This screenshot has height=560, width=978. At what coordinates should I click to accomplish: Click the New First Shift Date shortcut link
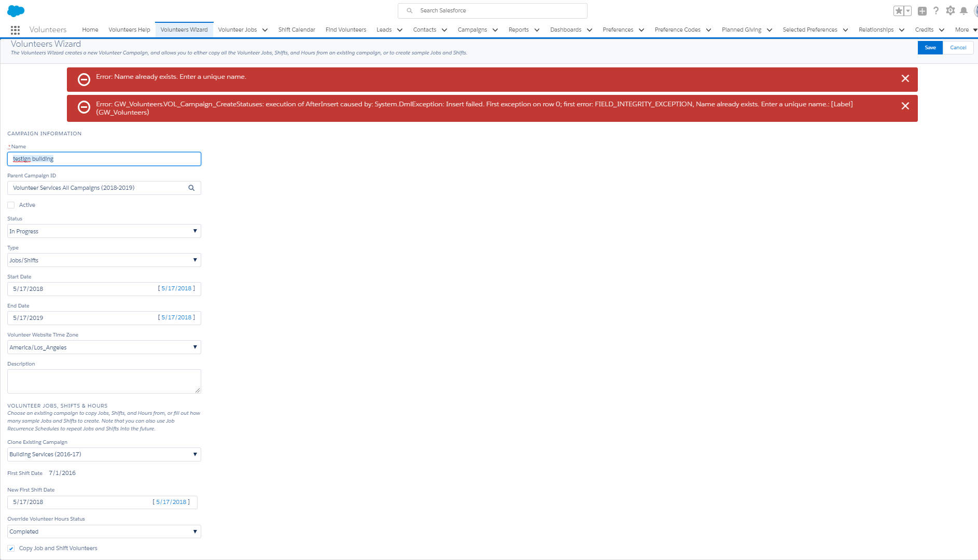pos(172,502)
